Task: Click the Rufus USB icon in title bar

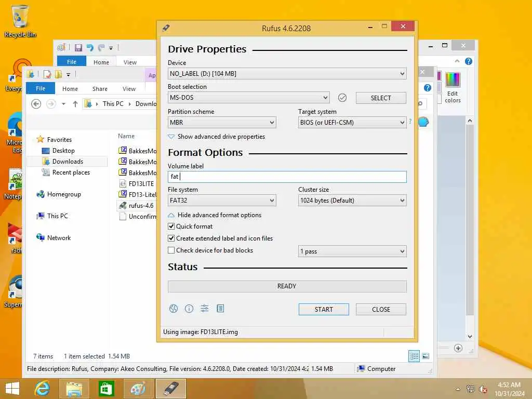Action: click(166, 28)
